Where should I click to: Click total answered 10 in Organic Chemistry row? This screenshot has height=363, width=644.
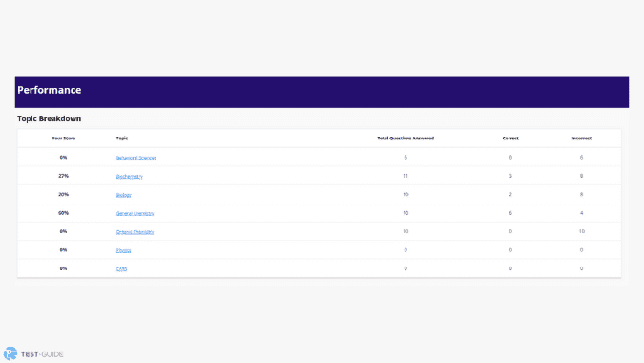pos(405,231)
